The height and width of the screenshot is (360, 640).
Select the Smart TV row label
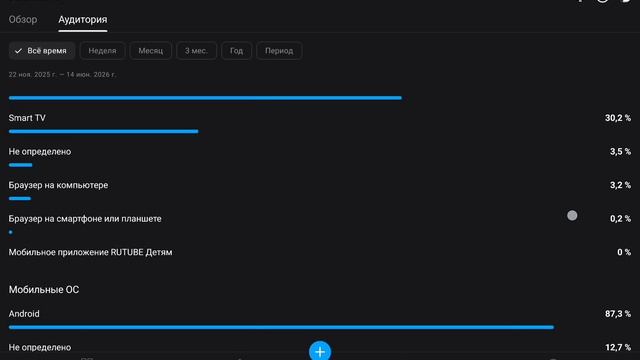click(x=27, y=118)
